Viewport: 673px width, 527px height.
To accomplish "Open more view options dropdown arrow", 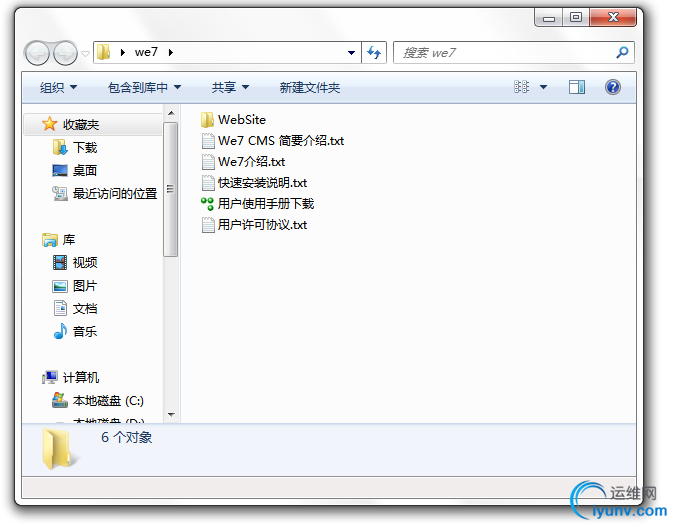I will [543, 87].
